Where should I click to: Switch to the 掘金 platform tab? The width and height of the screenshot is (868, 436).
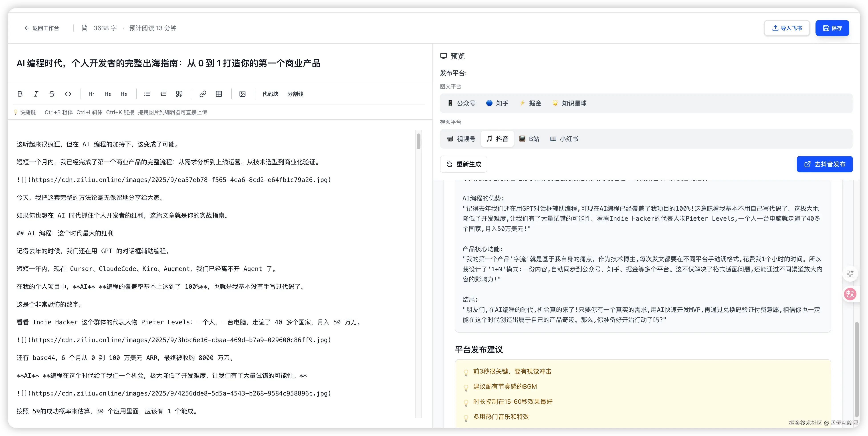click(x=530, y=103)
